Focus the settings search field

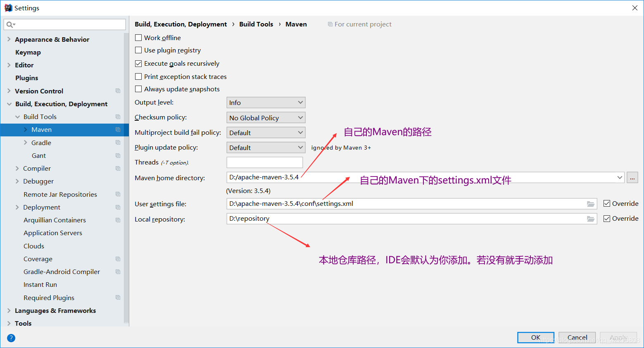click(x=65, y=25)
